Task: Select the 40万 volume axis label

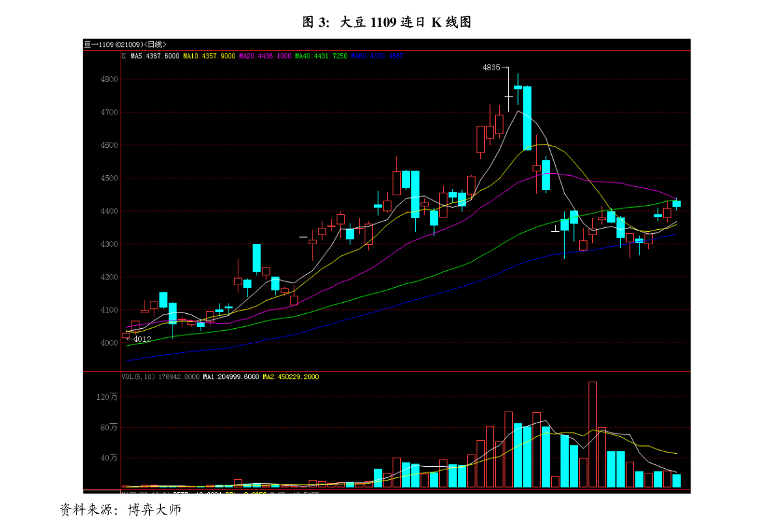Action: click(109, 458)
